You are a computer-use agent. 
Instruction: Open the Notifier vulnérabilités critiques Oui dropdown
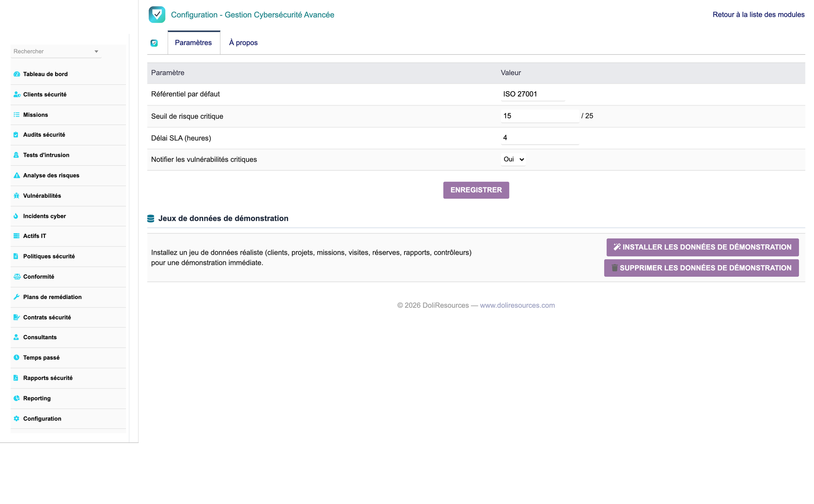pyautogui.click(x=513, y=159)
